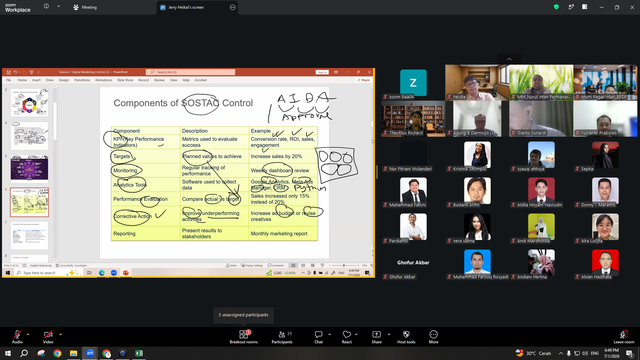Click the Windows Start button
Viewport: 640px width, 360px height.
[8, 353]
